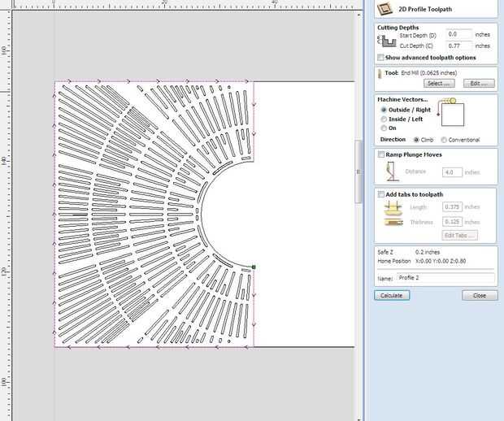Screen dimensions: 504x421
Task: Select the Outside / Right radio option
Action: [384, 110]
